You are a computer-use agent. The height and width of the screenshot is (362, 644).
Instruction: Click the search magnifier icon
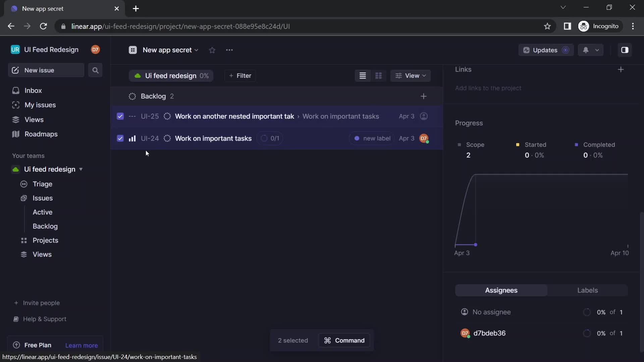[x=96, y=70]
